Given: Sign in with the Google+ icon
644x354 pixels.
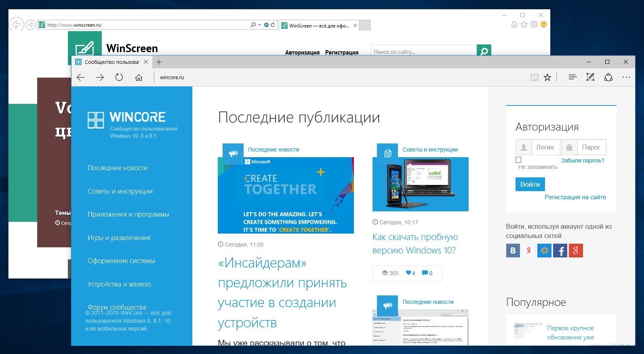Looking at the screenshot, I should point(576,251).
